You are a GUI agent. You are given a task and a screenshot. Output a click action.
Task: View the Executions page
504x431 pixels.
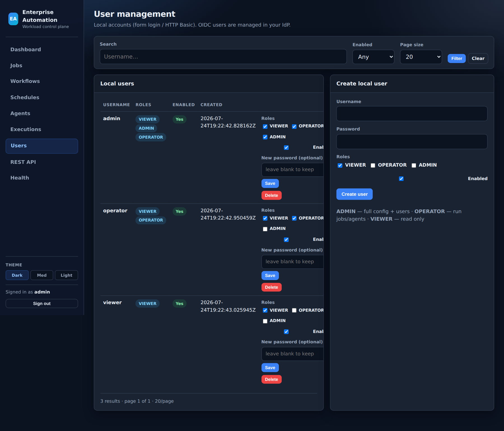pyautogui.click(x=42, y=129)
